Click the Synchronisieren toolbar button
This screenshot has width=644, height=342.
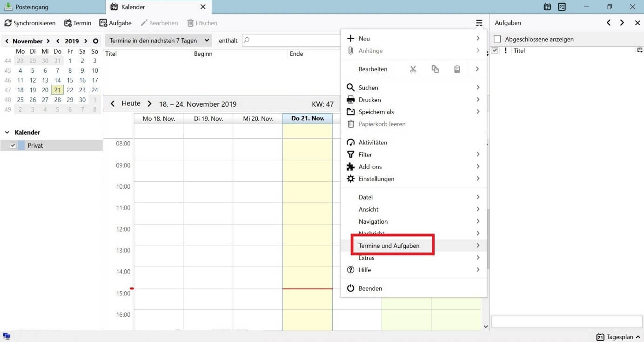point(30,23)
